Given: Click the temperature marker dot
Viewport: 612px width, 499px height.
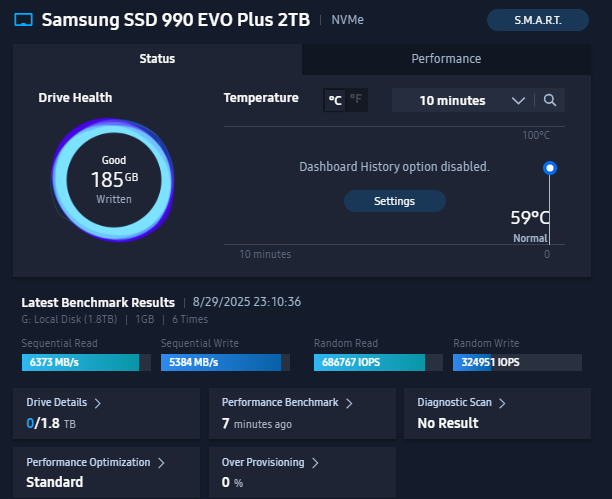Looking at the screenshot, I should coord(550,168).
